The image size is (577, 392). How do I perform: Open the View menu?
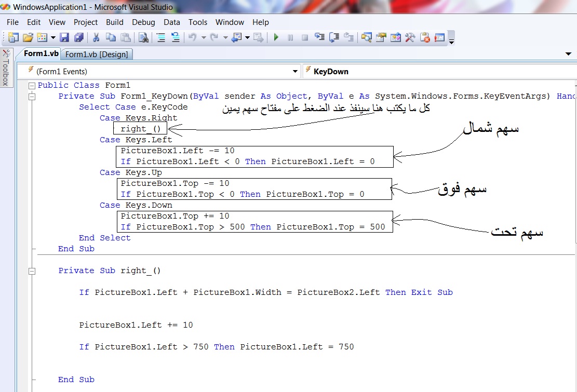coord(57,22)
